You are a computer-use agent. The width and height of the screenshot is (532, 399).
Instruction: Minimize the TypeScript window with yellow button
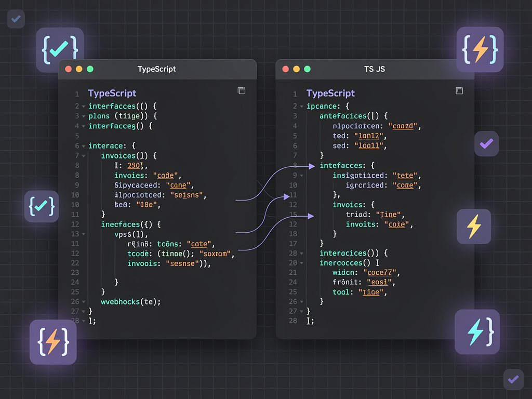click(x=79, y=69)
